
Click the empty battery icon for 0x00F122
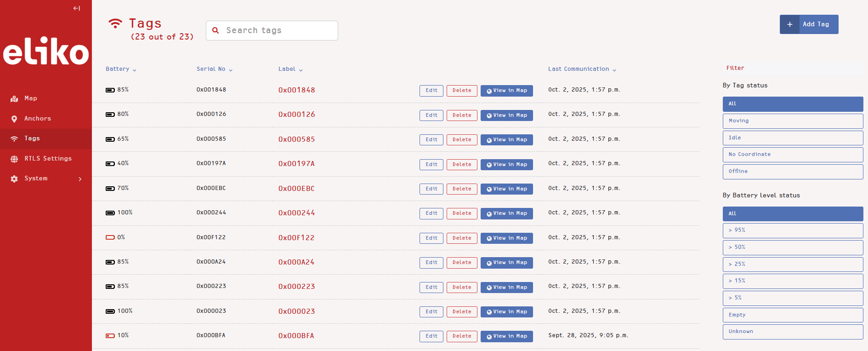pos(110,237)
